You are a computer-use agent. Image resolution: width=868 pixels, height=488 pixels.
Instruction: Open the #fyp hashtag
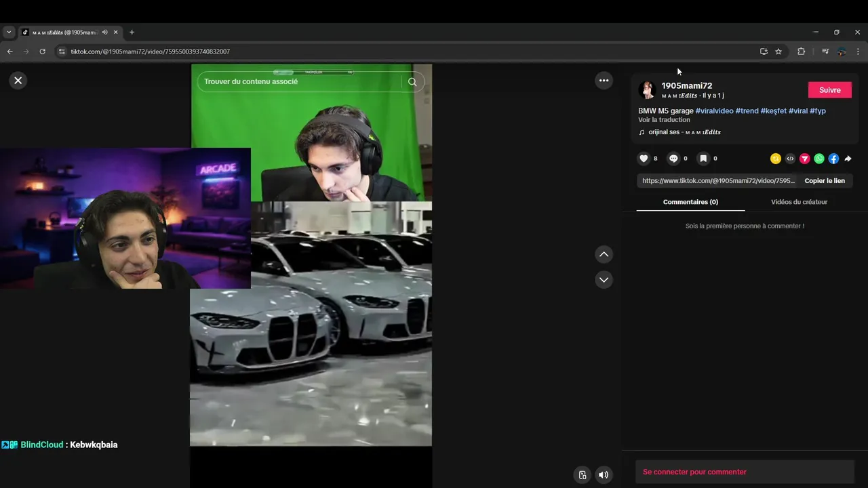(x=818, y=110)
